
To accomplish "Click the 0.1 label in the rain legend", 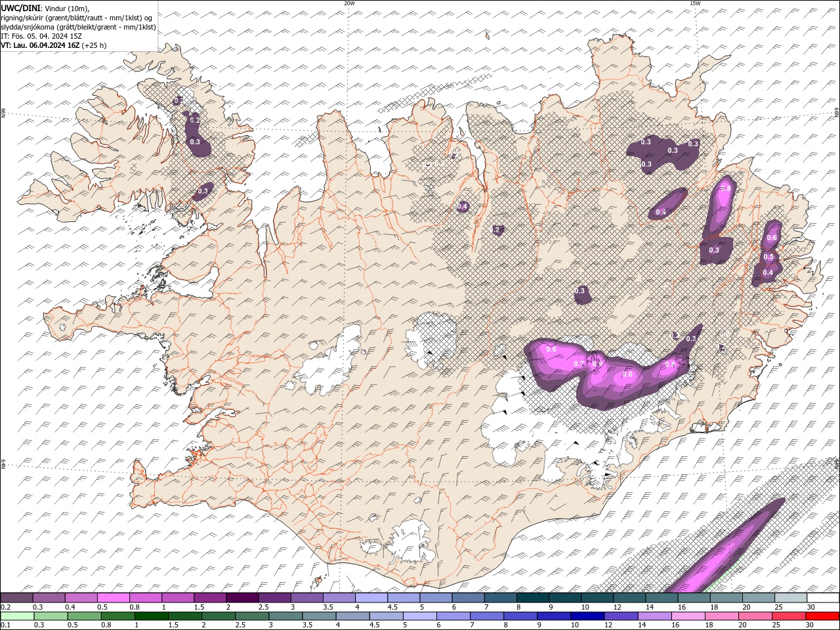I will [5, 625].
